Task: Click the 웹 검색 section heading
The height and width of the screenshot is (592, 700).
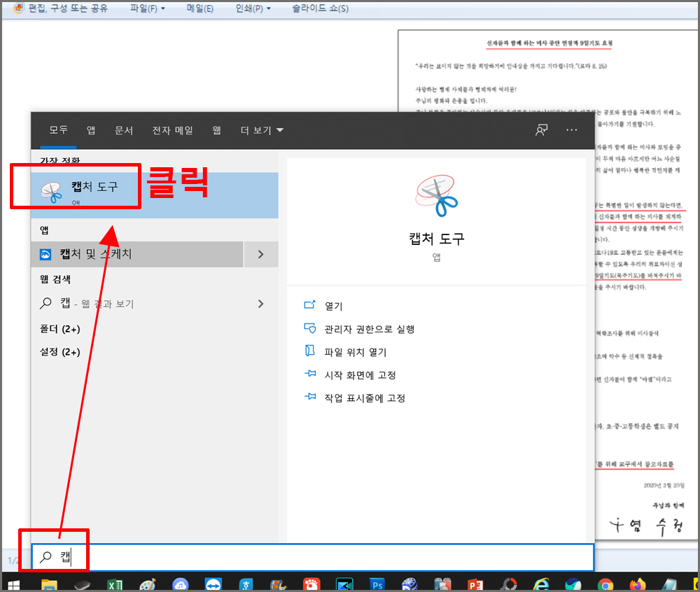Action: [55, 279]
